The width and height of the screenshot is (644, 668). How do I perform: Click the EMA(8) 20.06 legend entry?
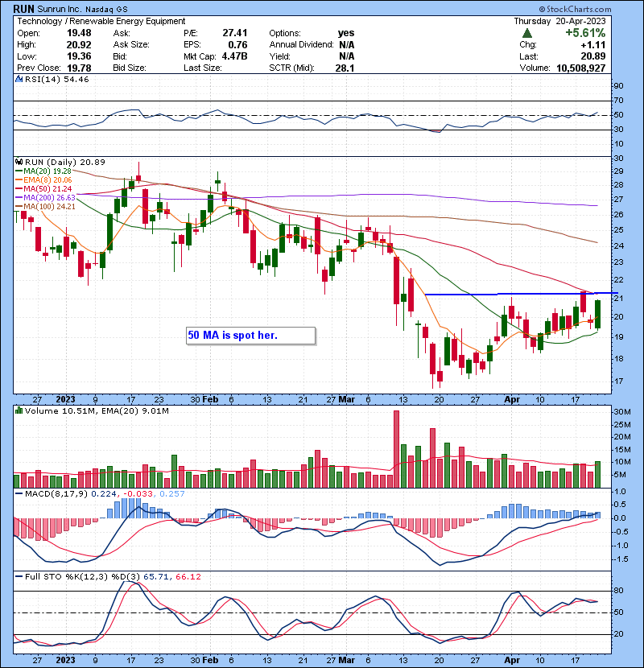pos(43,179)
